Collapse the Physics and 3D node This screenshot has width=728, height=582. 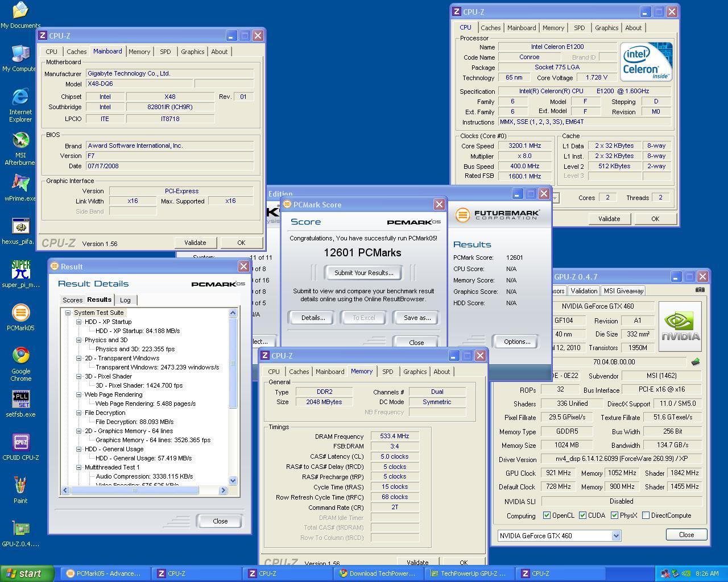[78, 340]
